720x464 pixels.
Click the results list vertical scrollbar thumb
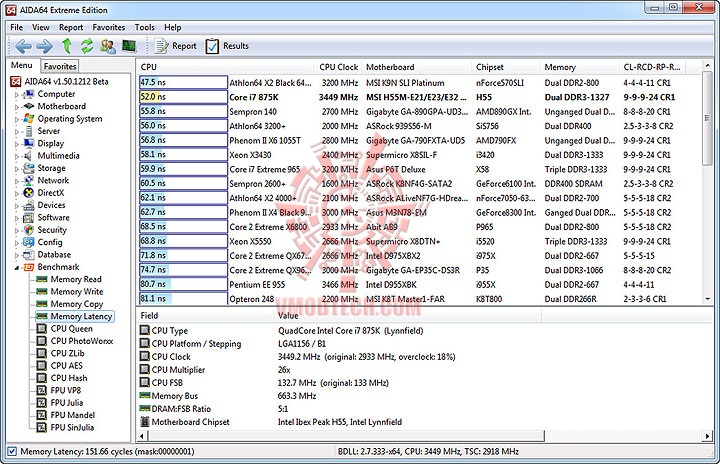pyautogui.click(x=708, y=119)
